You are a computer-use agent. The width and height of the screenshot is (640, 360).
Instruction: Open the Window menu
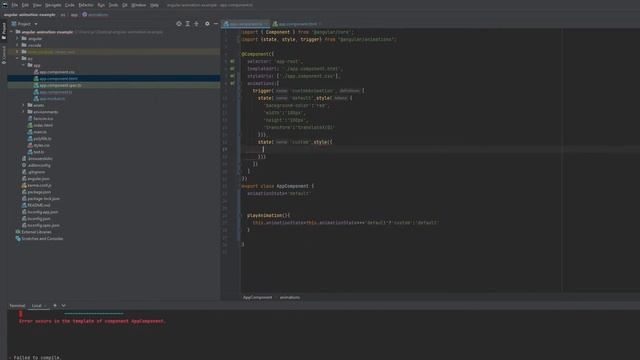coord(139,5)
